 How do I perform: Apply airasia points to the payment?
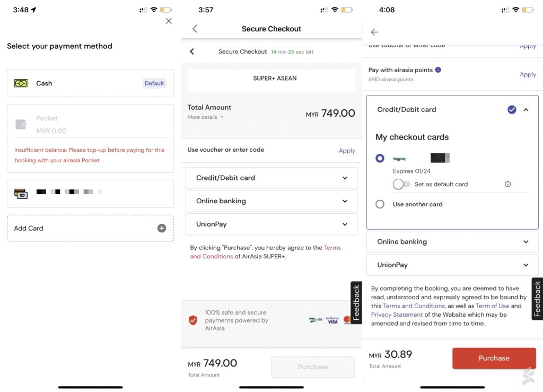click(528, 74)
